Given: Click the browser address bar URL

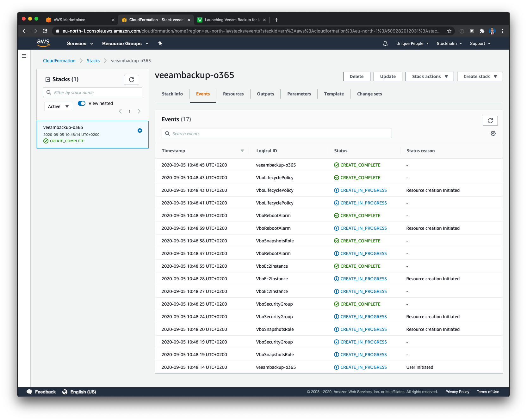Looking at the screenshot, I should 251,31.
